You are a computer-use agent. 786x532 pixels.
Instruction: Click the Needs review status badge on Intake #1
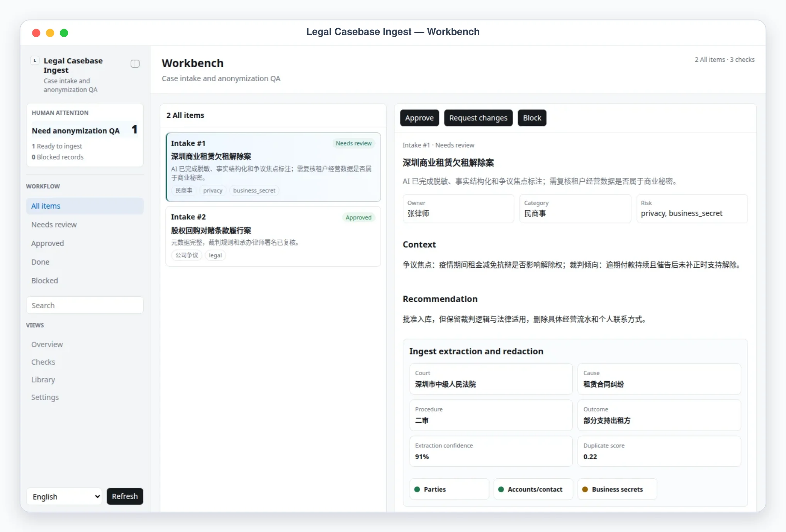point(353,143)
